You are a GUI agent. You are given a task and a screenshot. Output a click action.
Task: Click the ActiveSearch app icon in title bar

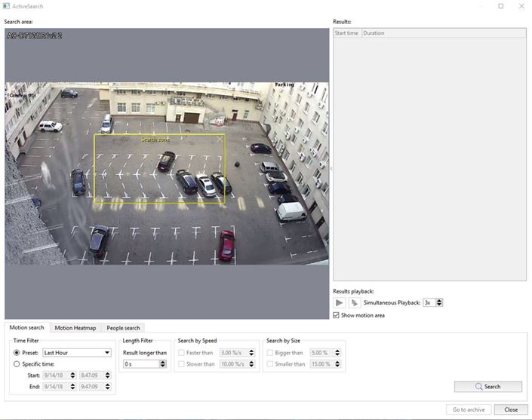click(7, 6)
